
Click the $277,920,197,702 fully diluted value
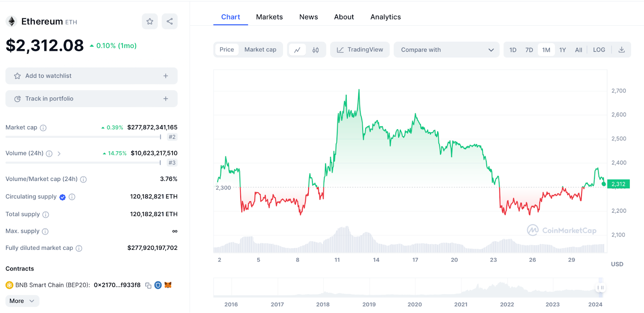[153, 248]
